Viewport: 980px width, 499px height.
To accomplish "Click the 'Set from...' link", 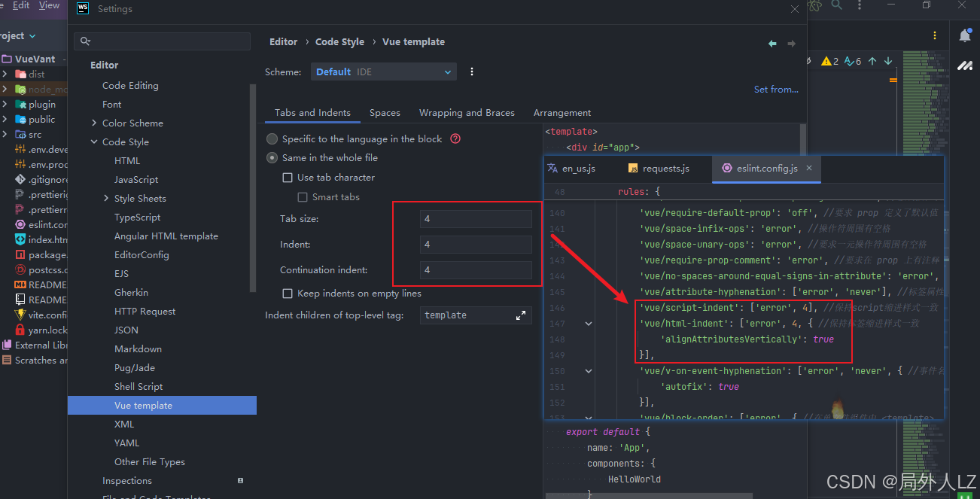I will (776, 90).
